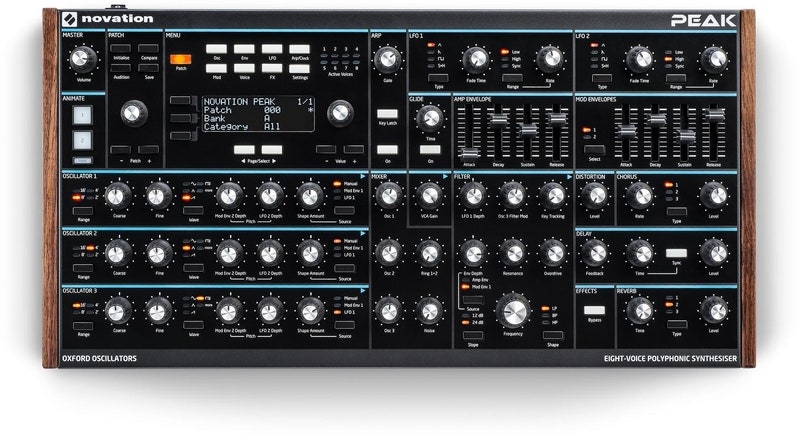The width and height of the screenshot is (800, 436).
Task: Open the Osc menu page
Action: pos(217,48)
